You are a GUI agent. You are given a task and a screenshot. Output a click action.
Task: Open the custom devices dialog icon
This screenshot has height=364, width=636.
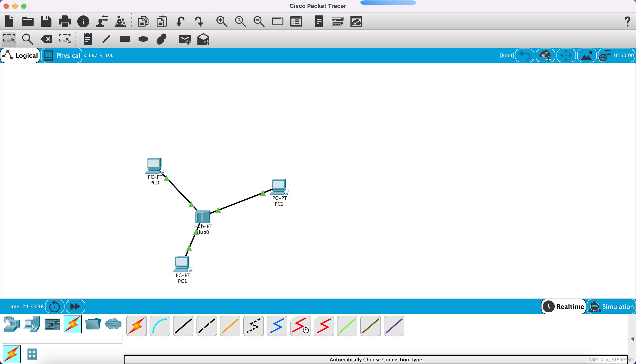point(296,21)
